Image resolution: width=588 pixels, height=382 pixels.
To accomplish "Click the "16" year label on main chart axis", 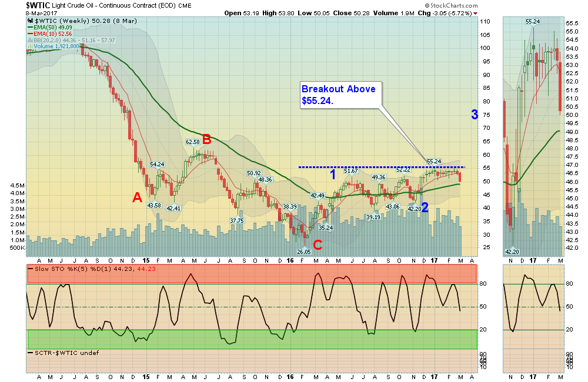I will click(x=290, y=260).
